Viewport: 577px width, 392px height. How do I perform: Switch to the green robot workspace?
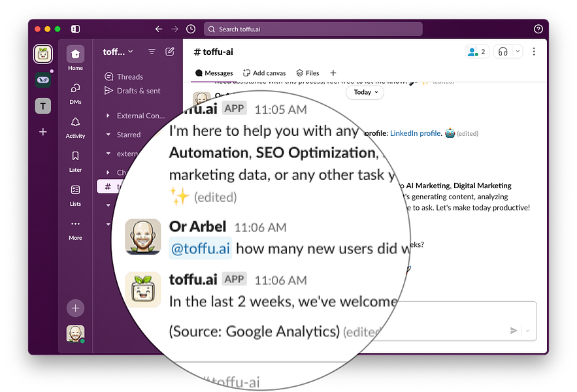coord(43,80)
